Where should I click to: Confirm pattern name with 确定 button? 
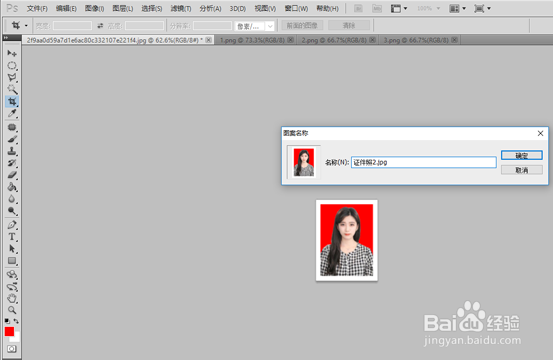click(522, 155)
